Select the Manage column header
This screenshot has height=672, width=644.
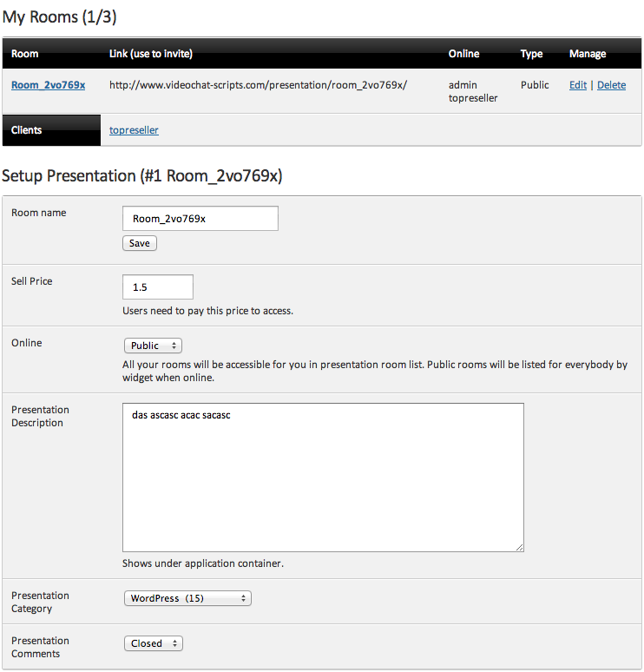tap(588, 54)
